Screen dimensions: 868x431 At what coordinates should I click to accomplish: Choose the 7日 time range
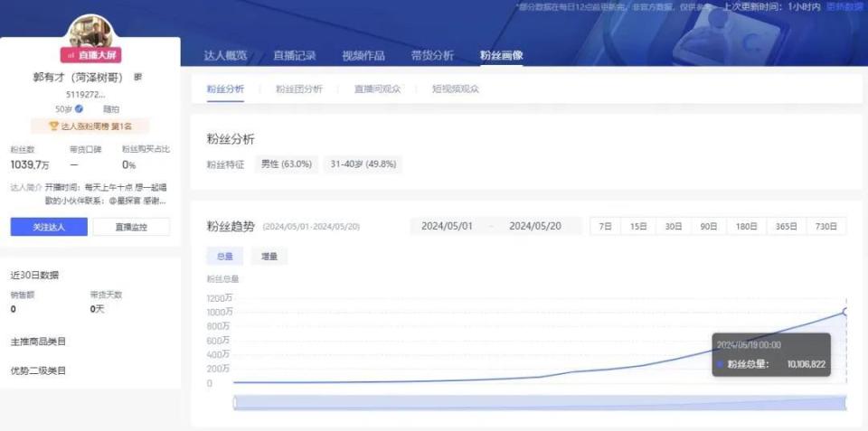[x=605, y=226]
